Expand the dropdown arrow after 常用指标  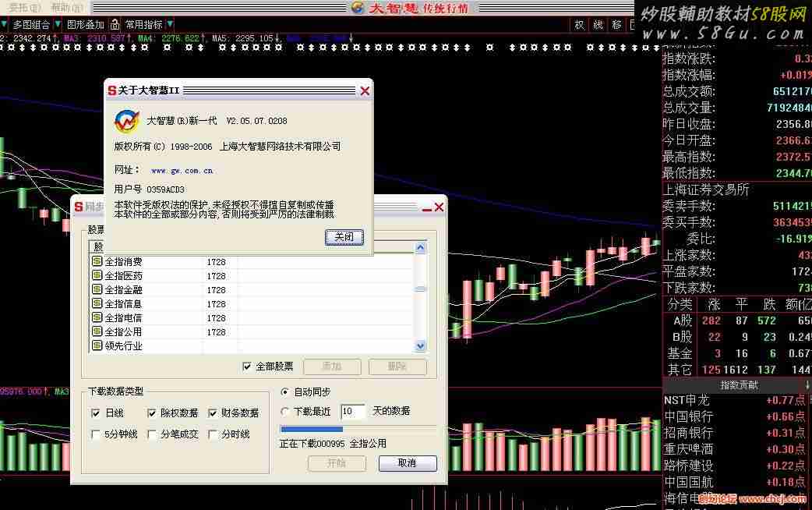pos(170,24)
